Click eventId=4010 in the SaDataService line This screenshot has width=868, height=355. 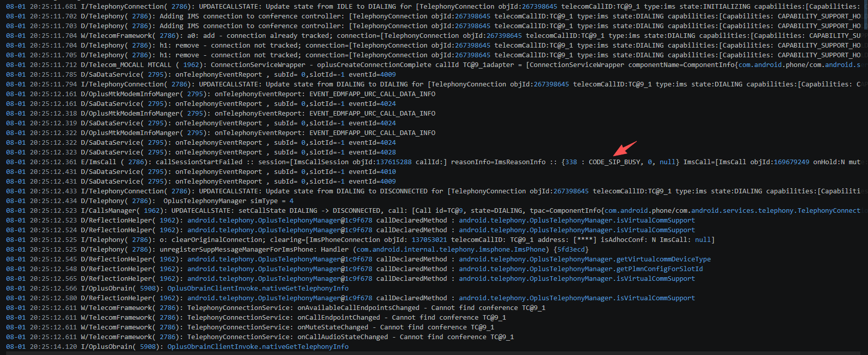coord(372,172)
